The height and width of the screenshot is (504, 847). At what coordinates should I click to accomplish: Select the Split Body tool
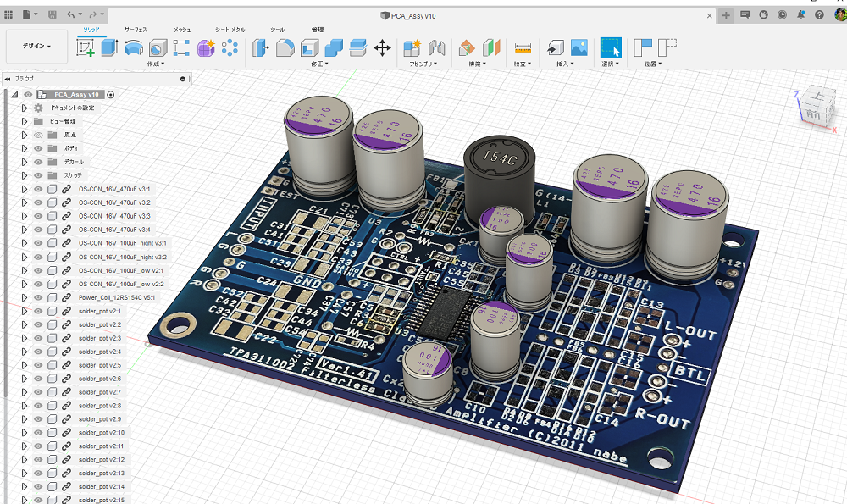tap(357, 48)
